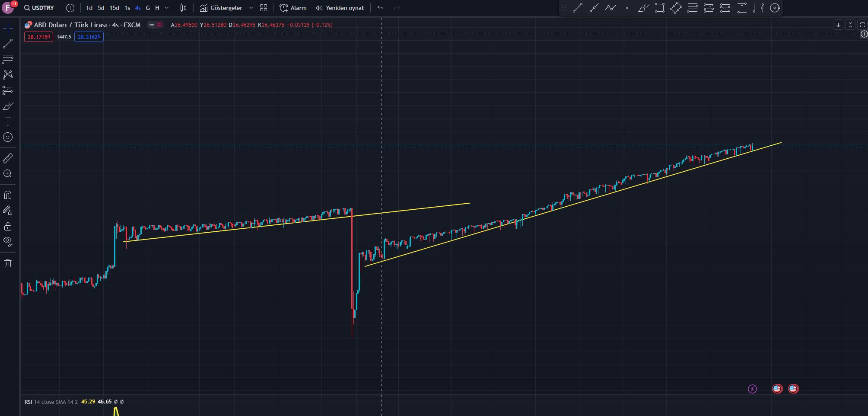Open Gann and Fibonacci tools in left sidebar
Screen dimensions: 868x416
point(8,59)
